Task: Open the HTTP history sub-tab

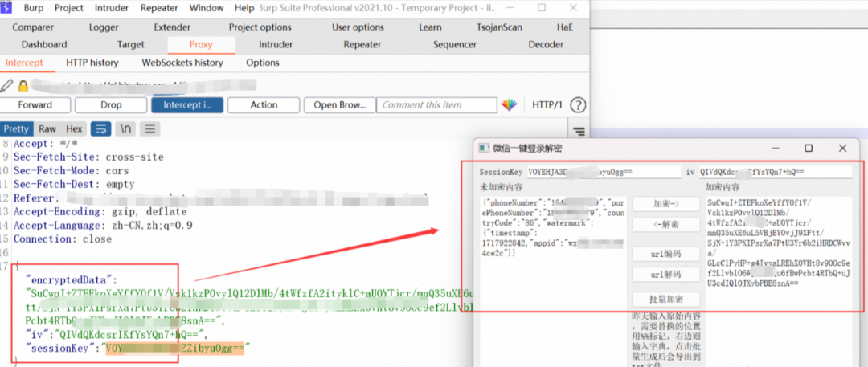Action: click(x=92, y=63)
